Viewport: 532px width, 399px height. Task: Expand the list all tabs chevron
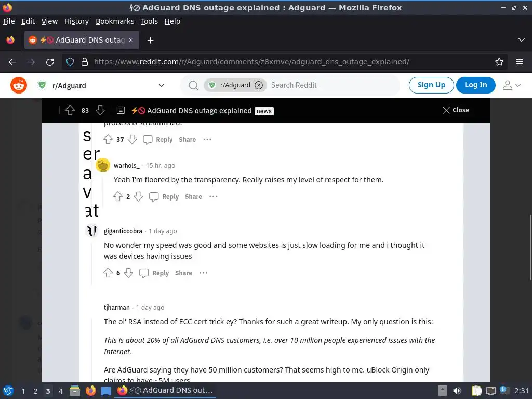click(522, 40)
